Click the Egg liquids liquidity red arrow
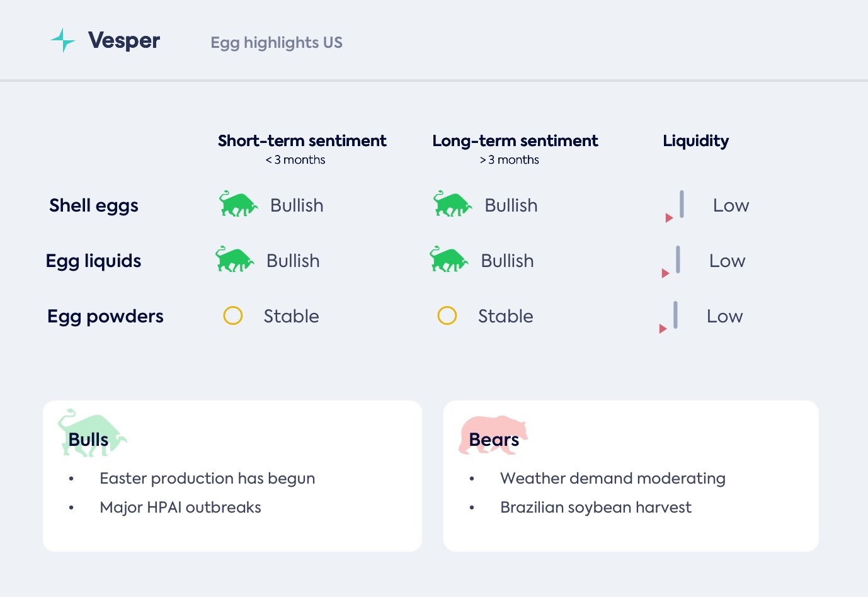 coord(665,273)
